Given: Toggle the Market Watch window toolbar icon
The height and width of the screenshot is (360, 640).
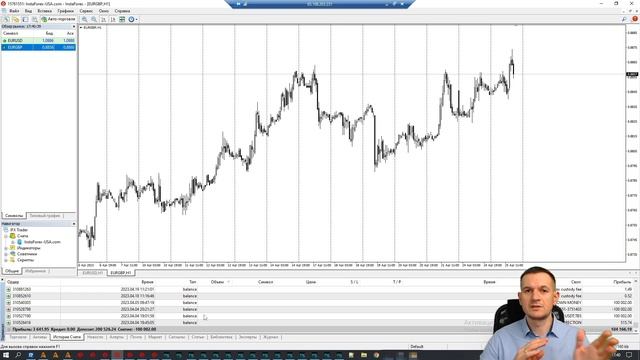Looking at the screenshot, I should tap(25, 19).
